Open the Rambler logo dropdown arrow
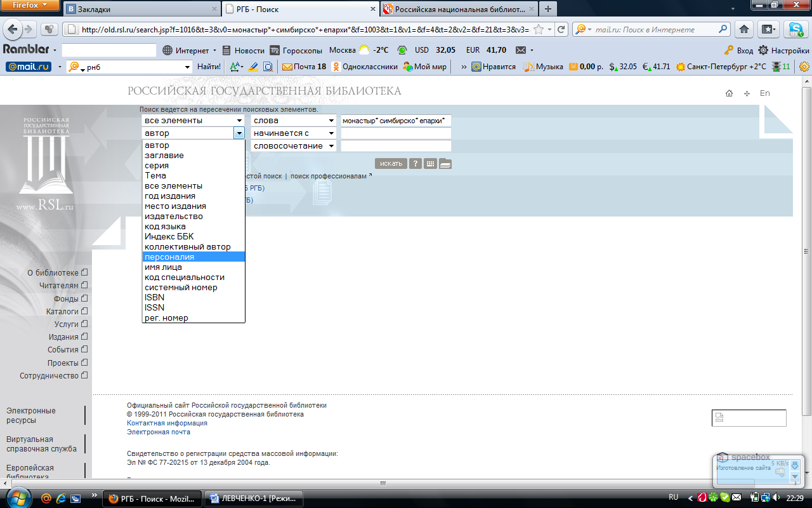Image resolution: width=812 pixels, height=508 pixels. [x=55, y=50]
